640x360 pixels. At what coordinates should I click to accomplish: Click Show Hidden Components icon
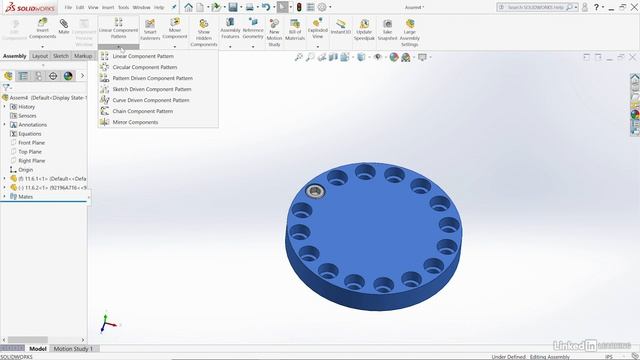[204, 33]
